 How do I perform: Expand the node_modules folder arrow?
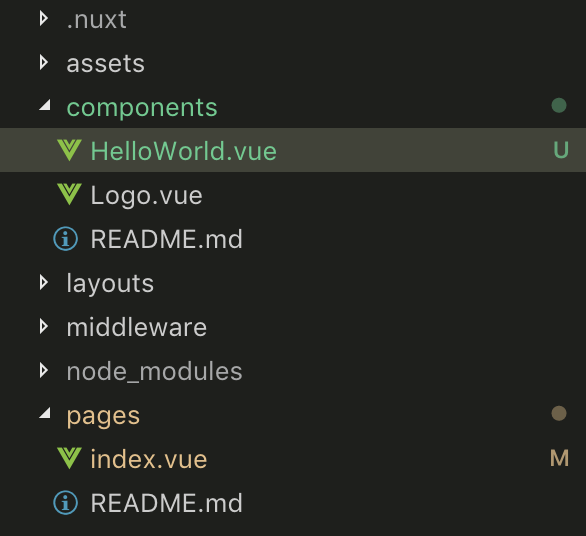(x=44, y=370)
